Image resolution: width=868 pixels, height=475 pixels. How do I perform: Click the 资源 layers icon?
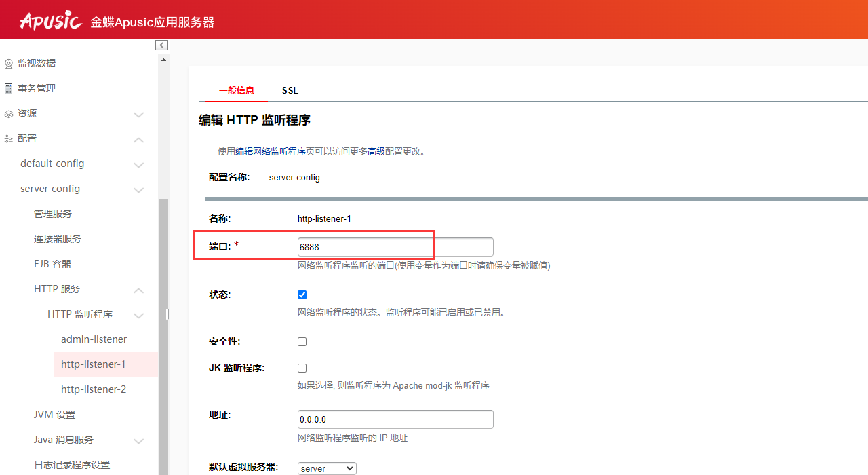click(x=9, y=114)
